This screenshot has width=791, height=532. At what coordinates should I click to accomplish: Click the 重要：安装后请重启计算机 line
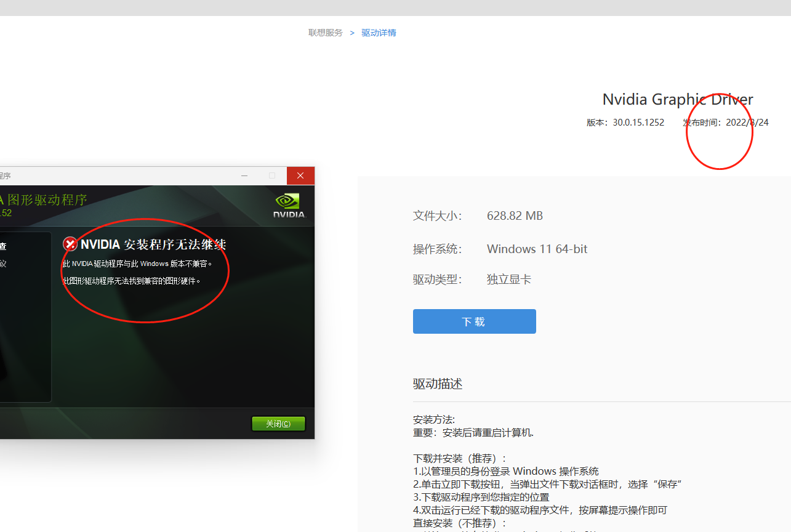coord(473,432)
